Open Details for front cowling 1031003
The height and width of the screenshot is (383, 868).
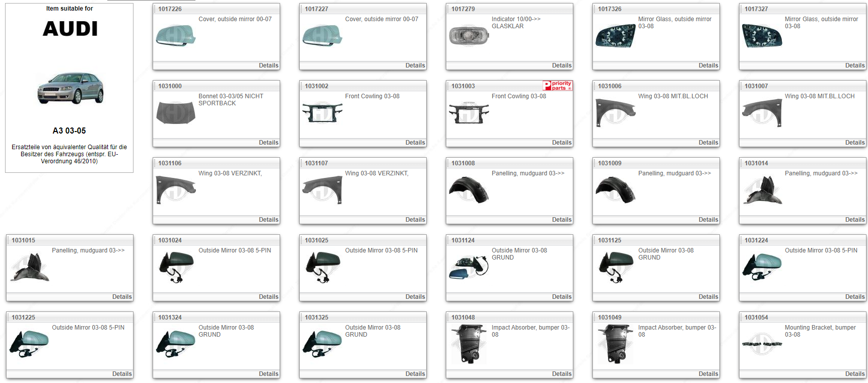[562, 143]
